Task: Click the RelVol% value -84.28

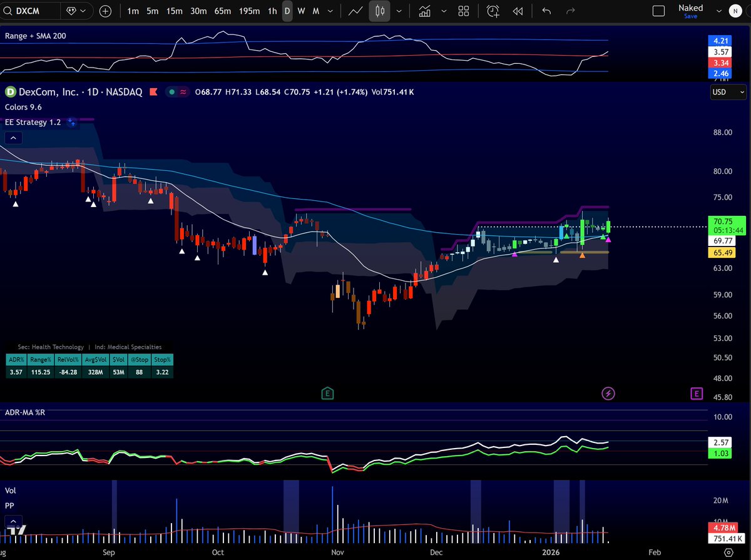Action: [x=68, y=372]
